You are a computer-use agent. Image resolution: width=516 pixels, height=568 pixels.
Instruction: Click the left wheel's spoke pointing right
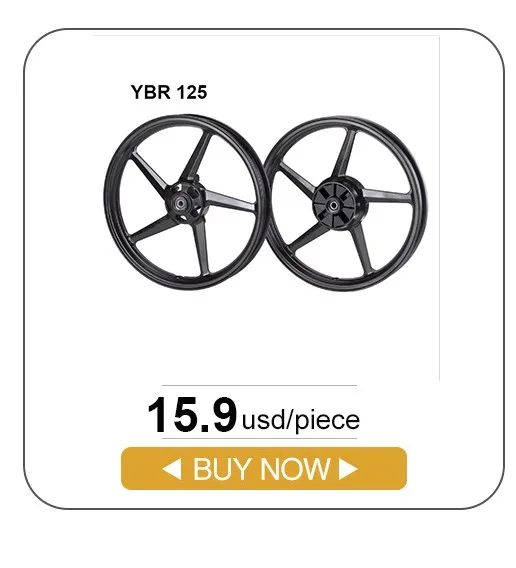pos(229,201)
